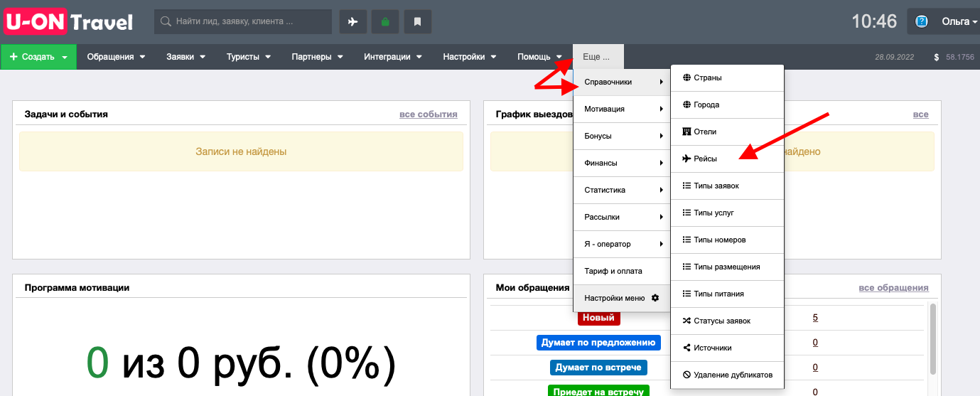Select Тариф и оплата menu item
The height and width of the screenshot is (396, 980).
[622, 271]
